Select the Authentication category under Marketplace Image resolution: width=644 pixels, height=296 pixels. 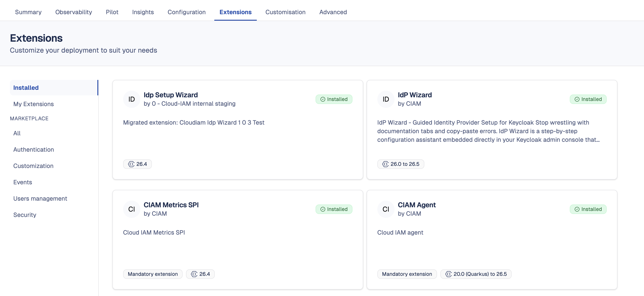point(33,150)
